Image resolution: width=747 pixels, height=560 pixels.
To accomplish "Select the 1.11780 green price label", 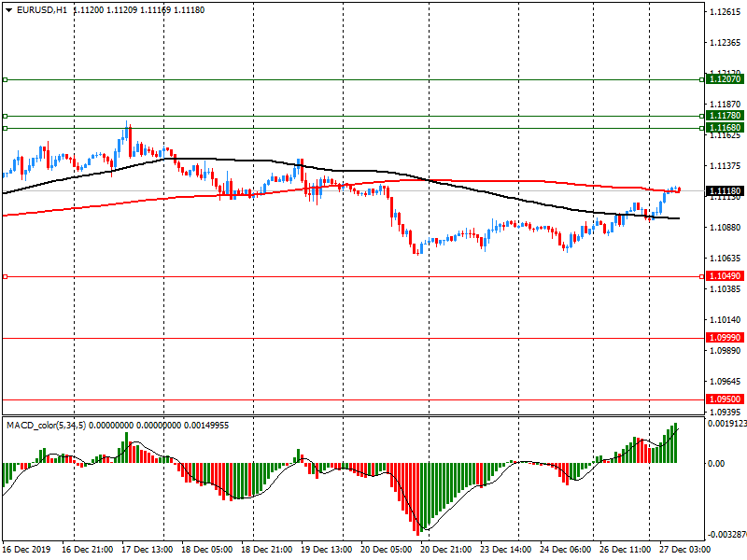I will point(725,116).
